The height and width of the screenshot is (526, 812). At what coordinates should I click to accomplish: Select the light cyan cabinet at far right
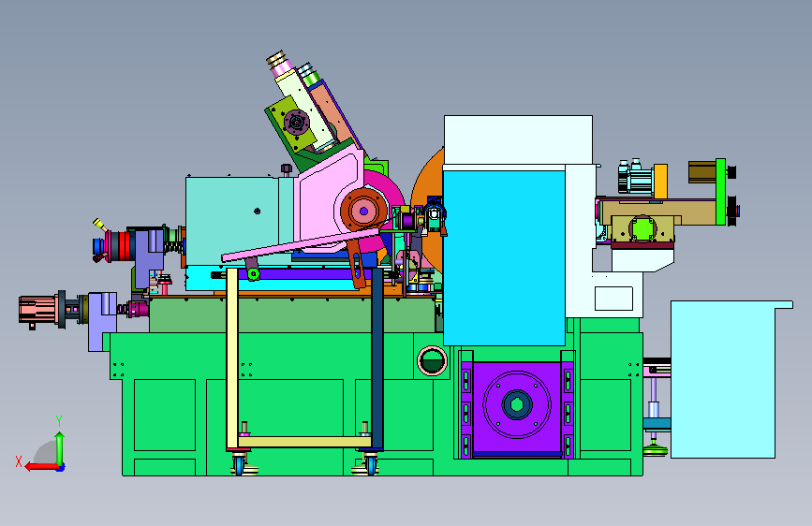(x=725, y=379)
